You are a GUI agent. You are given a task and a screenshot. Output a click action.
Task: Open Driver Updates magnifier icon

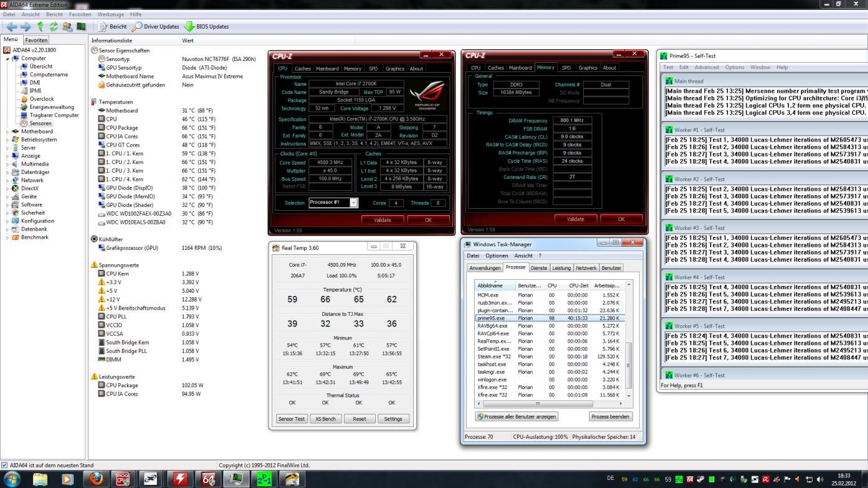point(137,27)
